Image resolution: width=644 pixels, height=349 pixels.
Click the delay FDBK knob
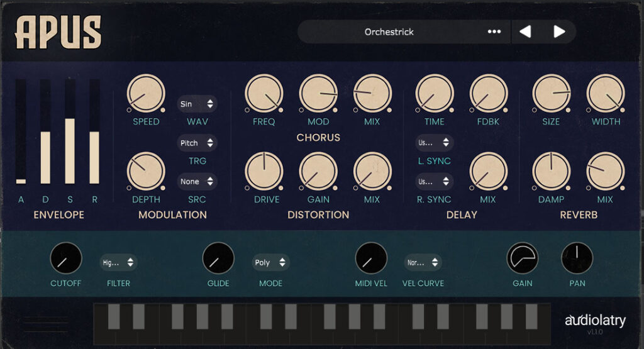coord(488,94)
